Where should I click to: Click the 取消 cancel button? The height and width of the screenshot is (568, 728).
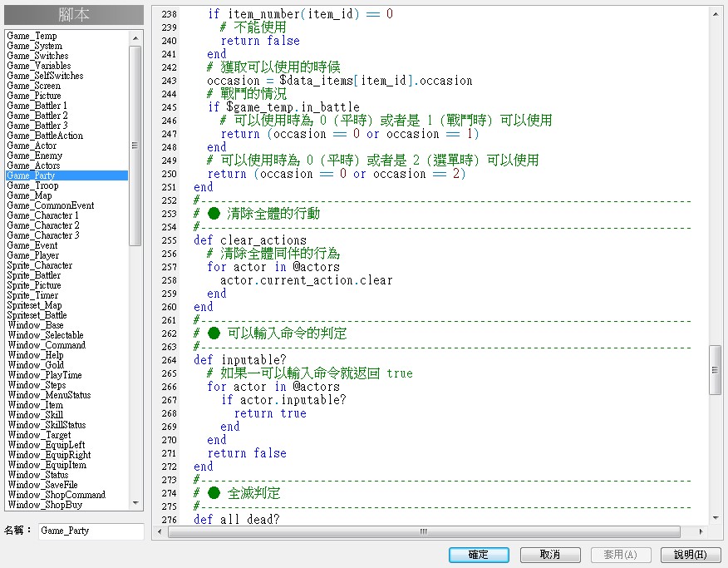coord(550,555)
